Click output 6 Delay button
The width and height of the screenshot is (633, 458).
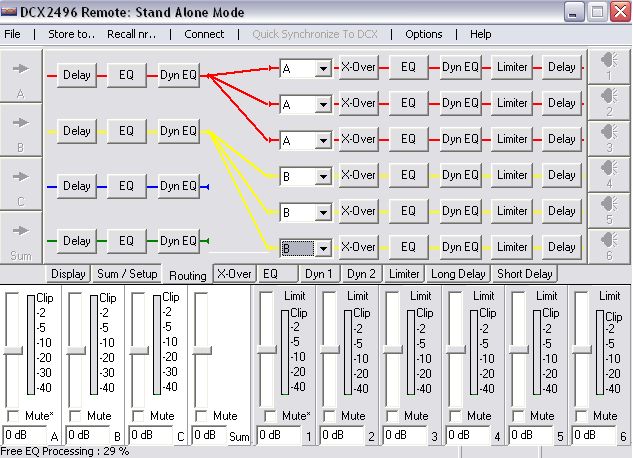562,247
